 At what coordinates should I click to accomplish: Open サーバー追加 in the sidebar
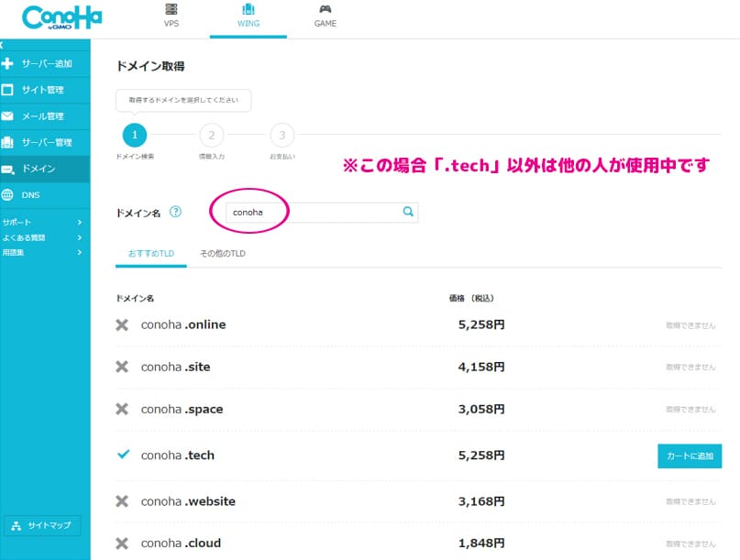tap(45, 63)
